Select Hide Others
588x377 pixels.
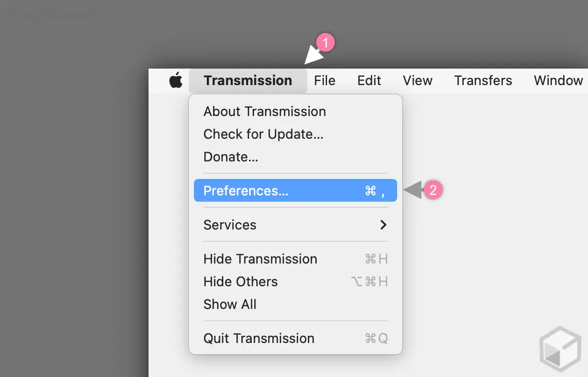coord(240,282)
